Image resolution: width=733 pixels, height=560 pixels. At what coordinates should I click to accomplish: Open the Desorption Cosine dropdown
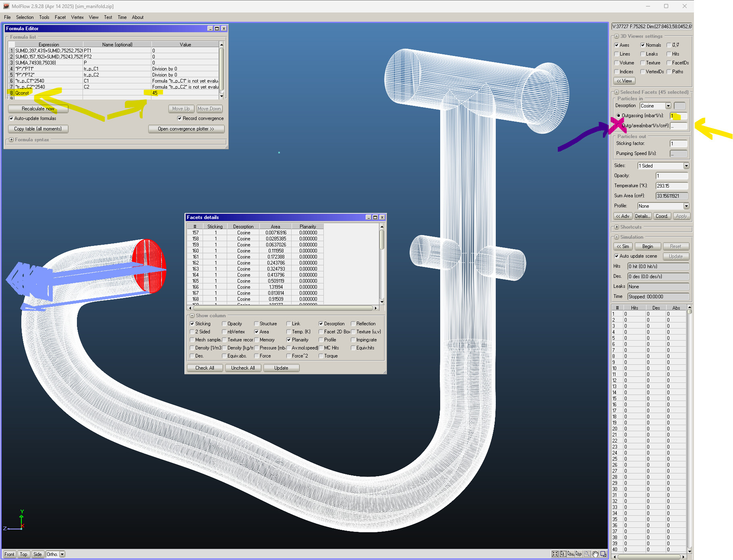pyautogui.click(x=668, y=106)
